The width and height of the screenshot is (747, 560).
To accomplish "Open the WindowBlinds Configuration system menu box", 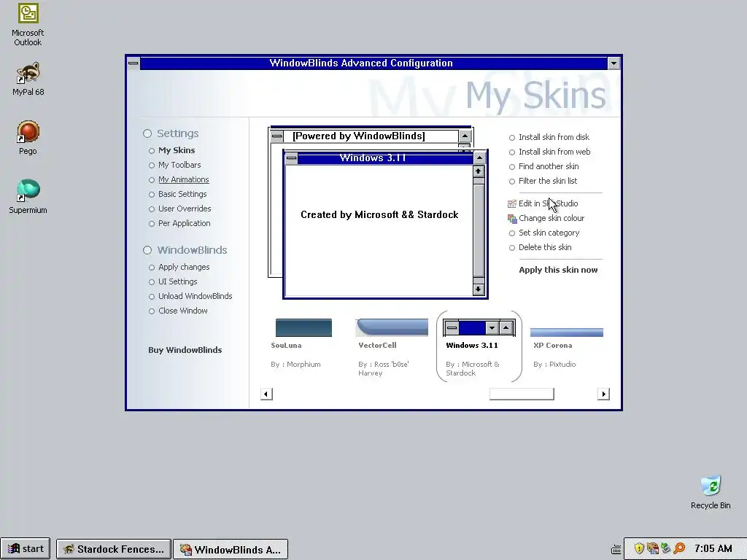I will (x=133, y=63).
